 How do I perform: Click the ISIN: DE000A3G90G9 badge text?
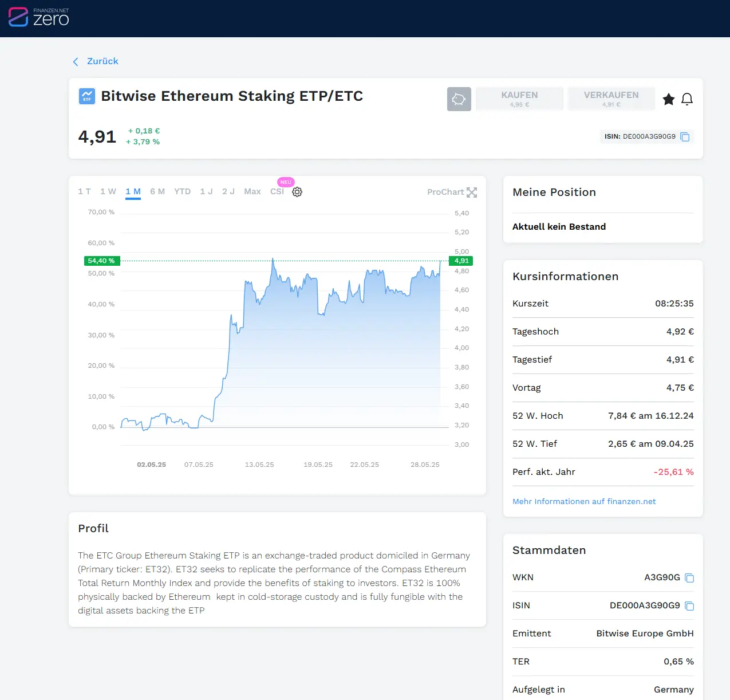(640, 136)
